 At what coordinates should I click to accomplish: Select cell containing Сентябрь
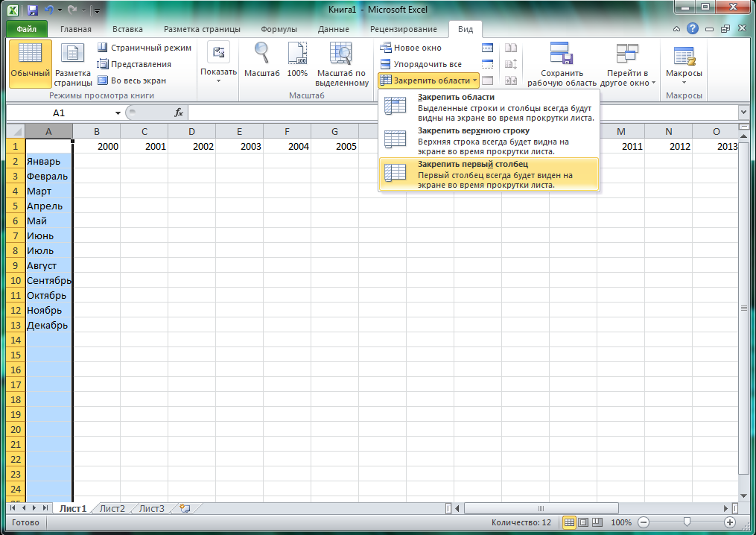click(48, 280)
